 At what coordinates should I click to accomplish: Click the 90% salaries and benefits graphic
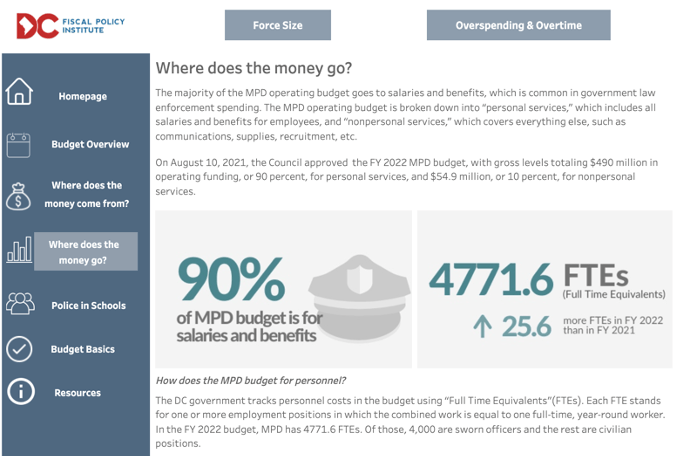[283, 289]
